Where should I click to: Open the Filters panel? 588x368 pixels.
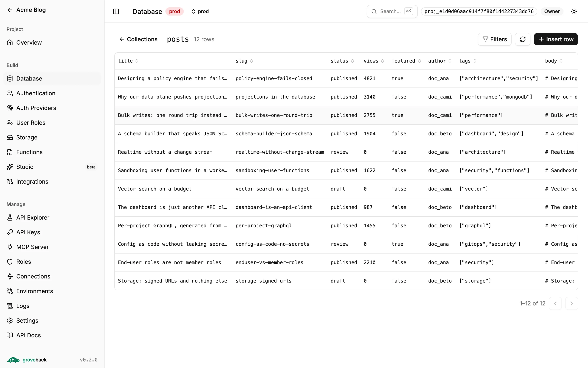tap(494, 39)
